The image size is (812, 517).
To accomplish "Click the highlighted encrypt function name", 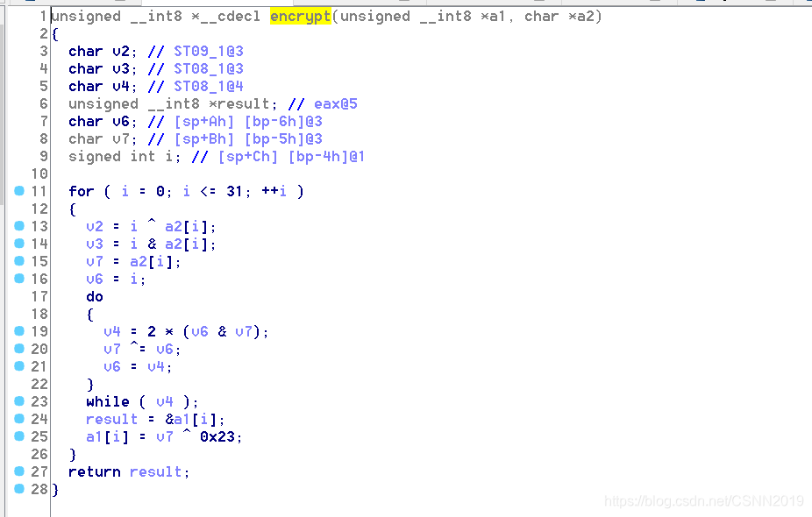I will pyautogui.click(x=301, y=17).
